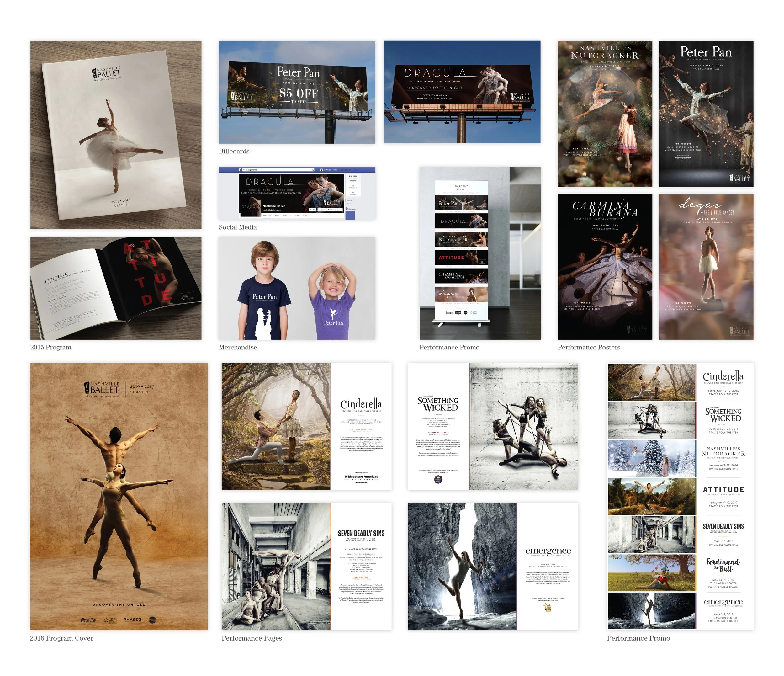Switch to the About tab
Screen dimensions: 784x676
click(277, 216)
